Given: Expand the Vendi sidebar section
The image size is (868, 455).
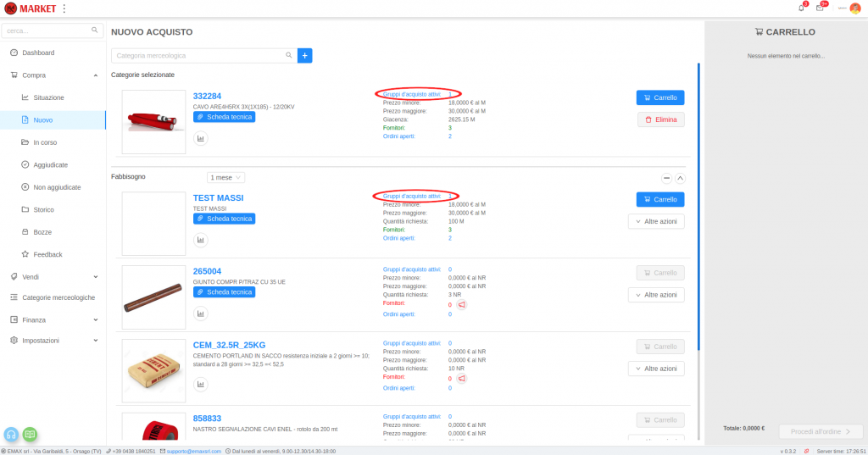Looking at the screenshot, I should tap(53, 276).
